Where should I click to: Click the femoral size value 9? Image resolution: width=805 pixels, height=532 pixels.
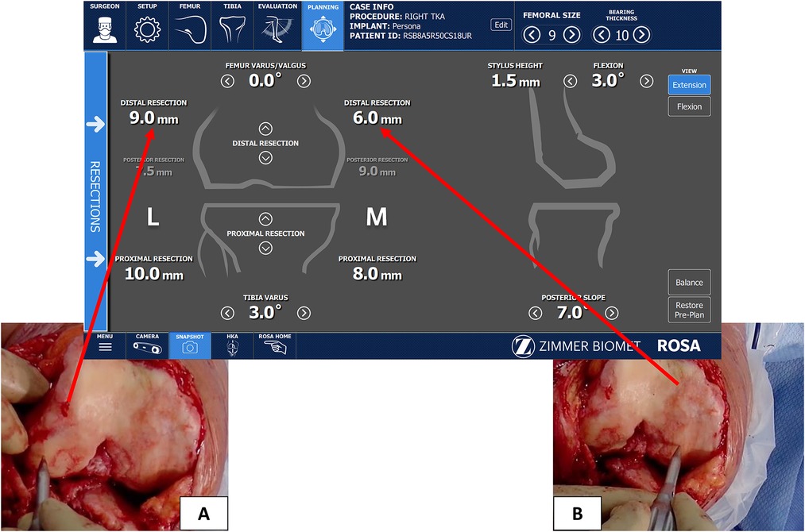(552, 36)
